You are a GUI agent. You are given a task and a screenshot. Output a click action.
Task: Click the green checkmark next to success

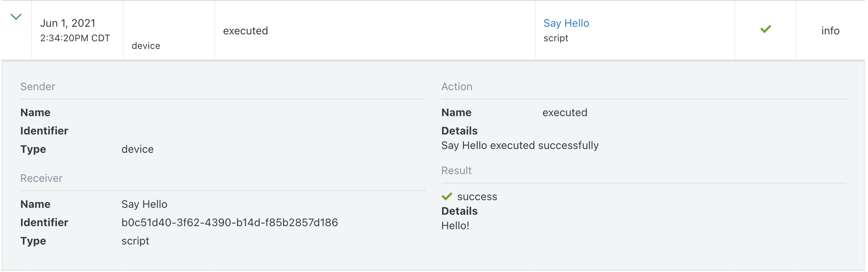(447, 196)
